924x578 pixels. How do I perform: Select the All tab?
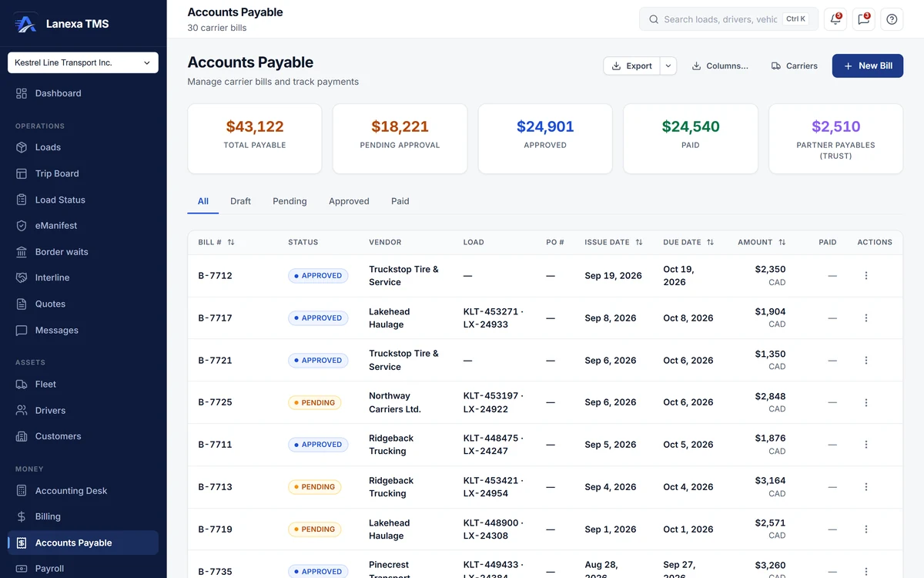203,201
